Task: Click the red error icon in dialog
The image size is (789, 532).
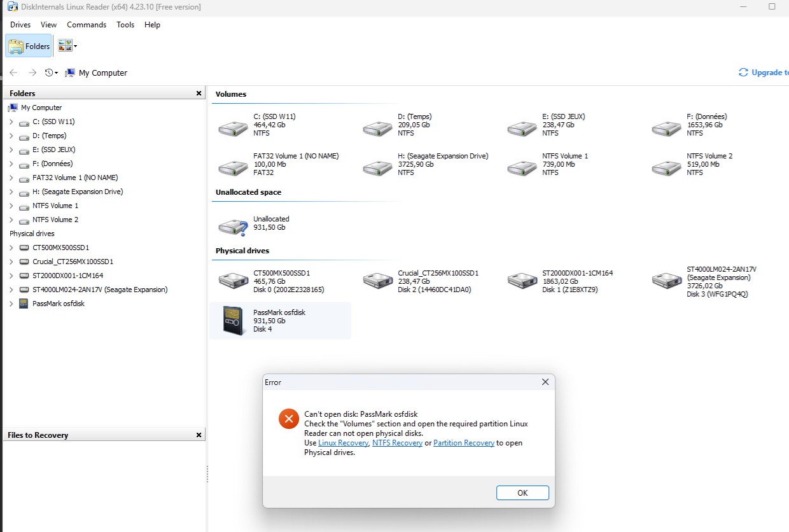Action: [289, 419]
